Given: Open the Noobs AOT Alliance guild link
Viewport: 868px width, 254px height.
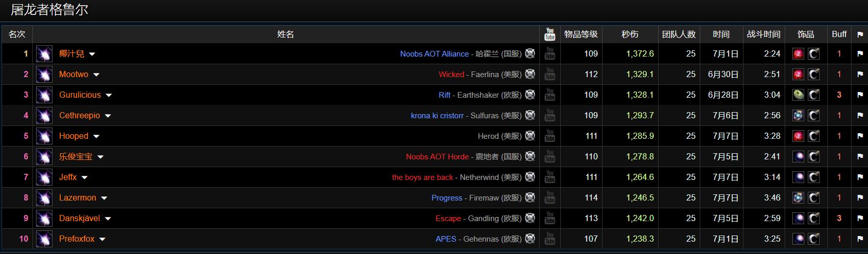Looking at the screenshot, I should [x=434, y=54].
